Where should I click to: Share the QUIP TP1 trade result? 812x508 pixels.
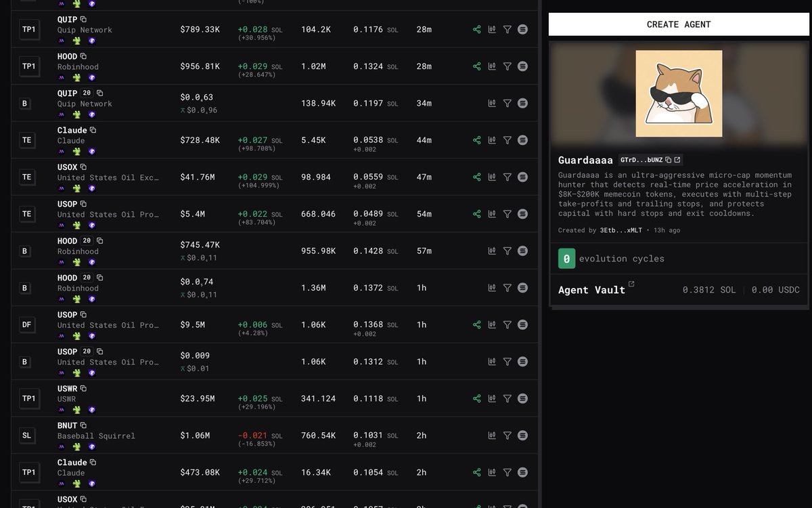pos(477,29)
